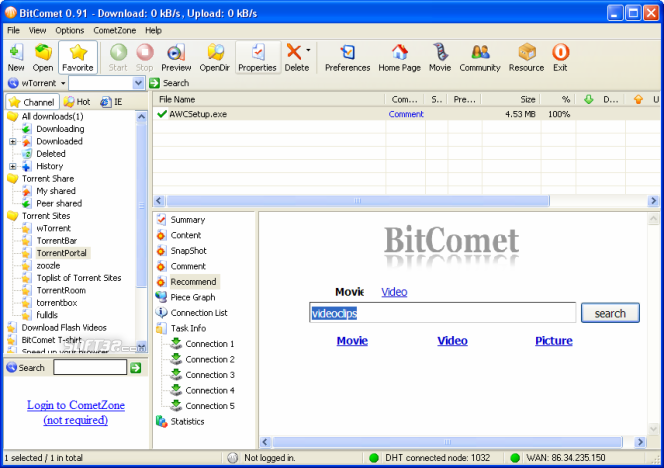Viewport: 664px width, 468px height.
Task: Select SnapShot in the detail list
Action: (188, 251)
